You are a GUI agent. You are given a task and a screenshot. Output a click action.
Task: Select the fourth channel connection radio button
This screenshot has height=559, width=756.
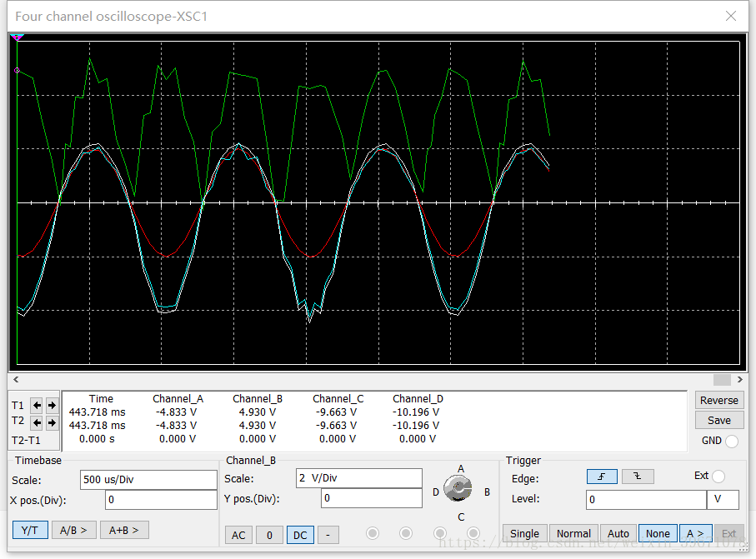pyautogui.click(x=473, y=533)
